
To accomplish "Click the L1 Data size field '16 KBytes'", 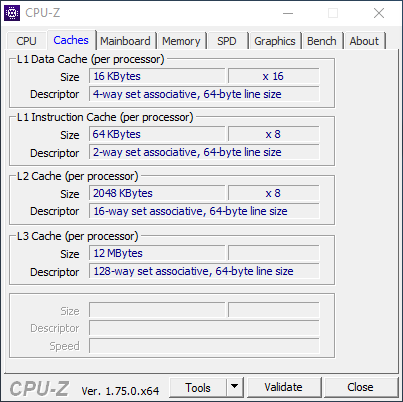I will [157, 76].
